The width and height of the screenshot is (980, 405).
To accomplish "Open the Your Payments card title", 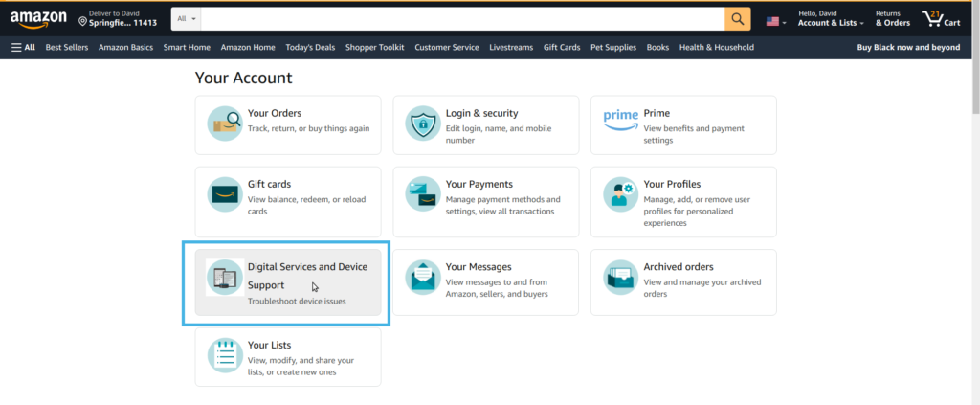I will [479, 185].
